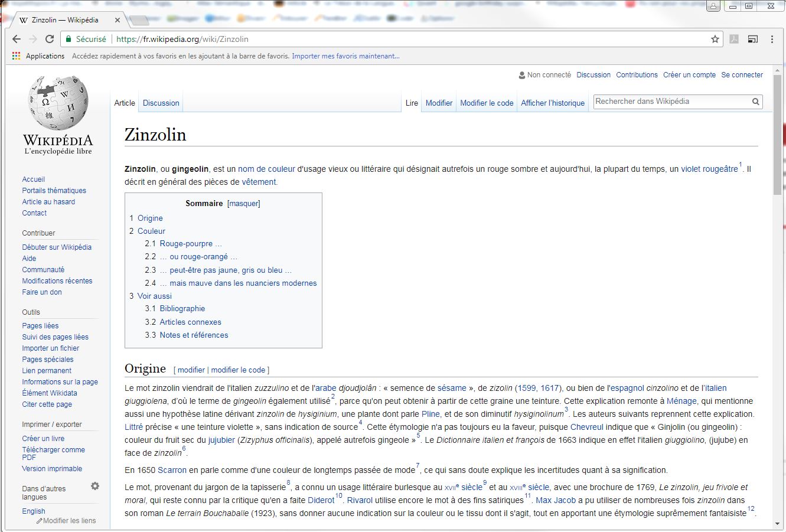786x532 pixels.
Task: Open Portails thématiques link
Action: 54,191
